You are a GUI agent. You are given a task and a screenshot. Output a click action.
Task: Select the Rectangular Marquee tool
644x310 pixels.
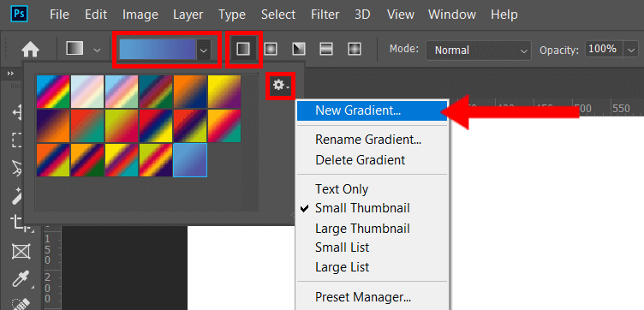16,140
